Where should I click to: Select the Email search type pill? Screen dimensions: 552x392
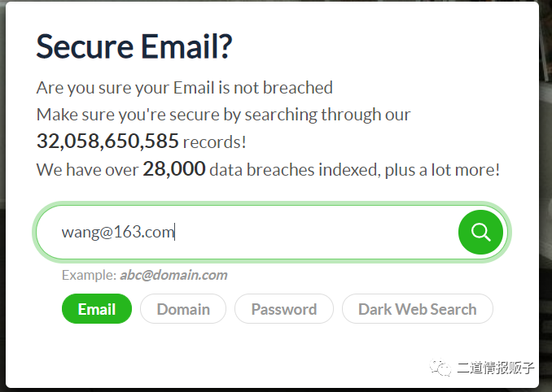pos(96,309)
